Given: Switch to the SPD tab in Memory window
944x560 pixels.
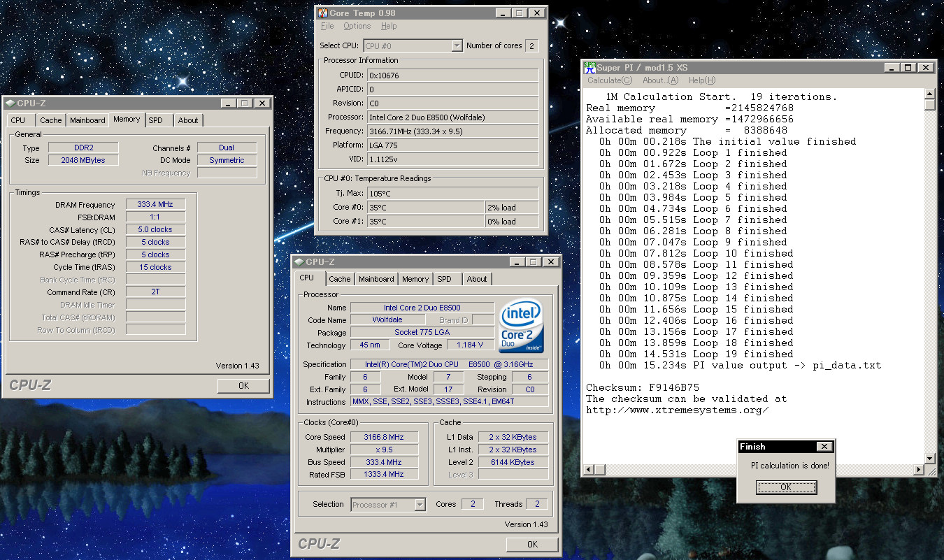Looking at the screenshot, I should [x=155, y=120].
